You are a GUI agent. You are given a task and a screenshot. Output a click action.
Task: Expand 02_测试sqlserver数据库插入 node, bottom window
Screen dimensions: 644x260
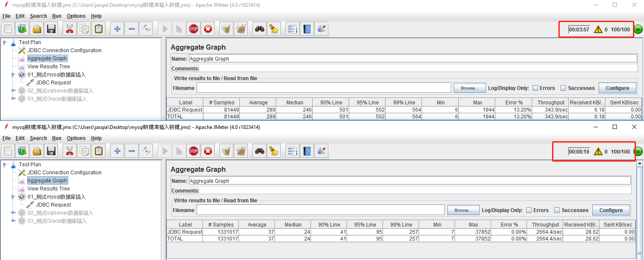click(13, 213)
